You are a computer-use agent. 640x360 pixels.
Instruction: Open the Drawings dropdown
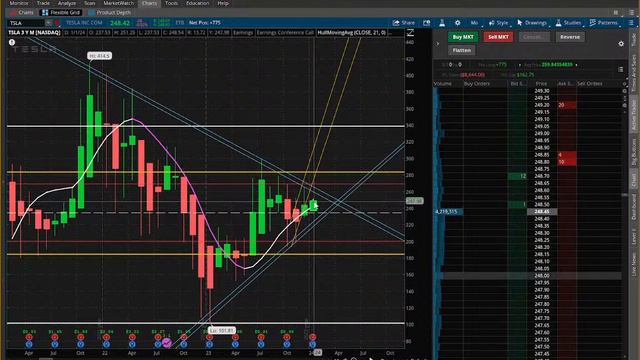click(x=532, y=23)
